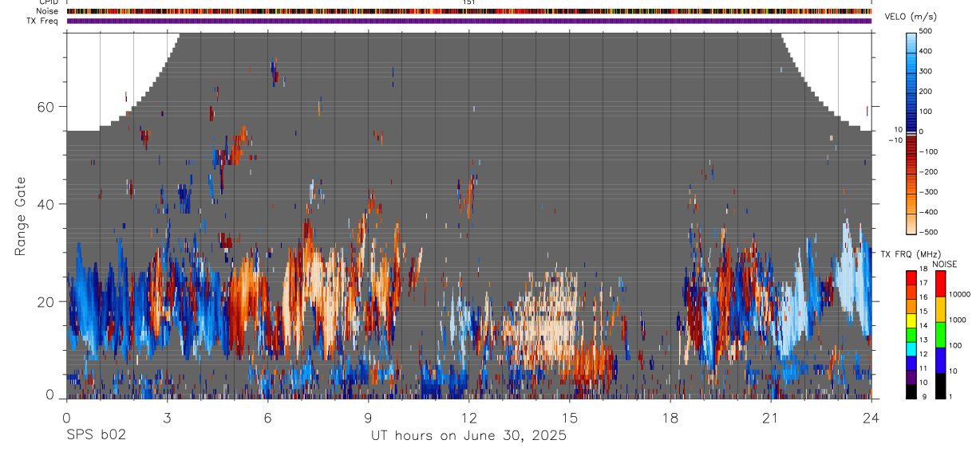Select the yellow 14–15 MHz swatch in the TX FRQ legend
Viewport: 980px width, 452px height.
[912, 320]
